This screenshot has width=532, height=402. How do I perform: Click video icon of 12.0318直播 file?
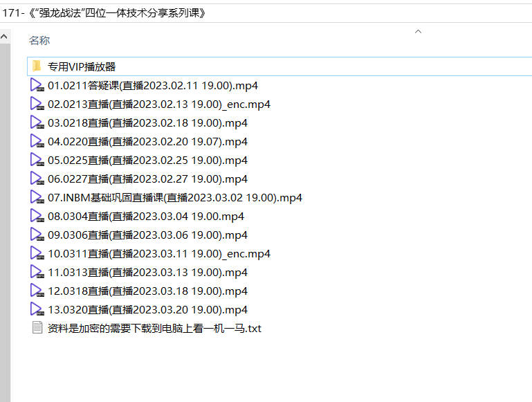click(x=37, y=291)
